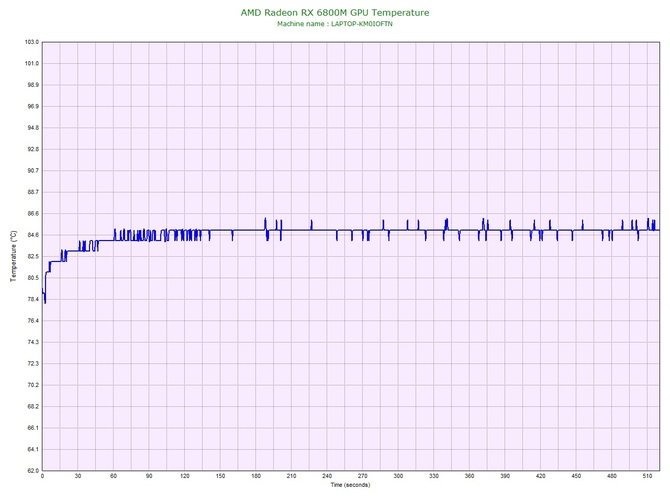Click the 240 tick on the time axis

(327, 476)
